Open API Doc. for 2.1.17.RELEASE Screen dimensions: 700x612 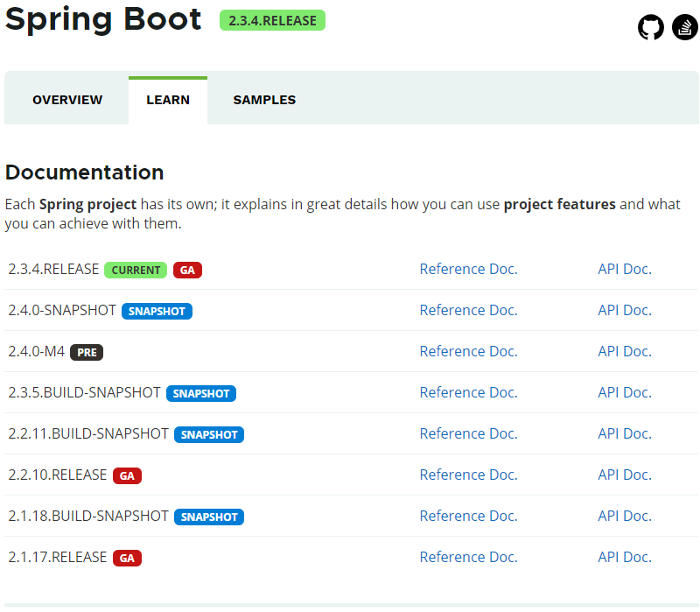pyautogui.click(x=625, y=557)
